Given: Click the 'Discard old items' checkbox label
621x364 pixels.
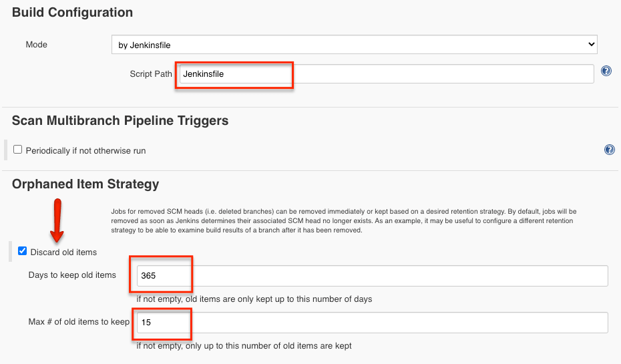Looking at the screenshot, I should (x=63, y=252).
